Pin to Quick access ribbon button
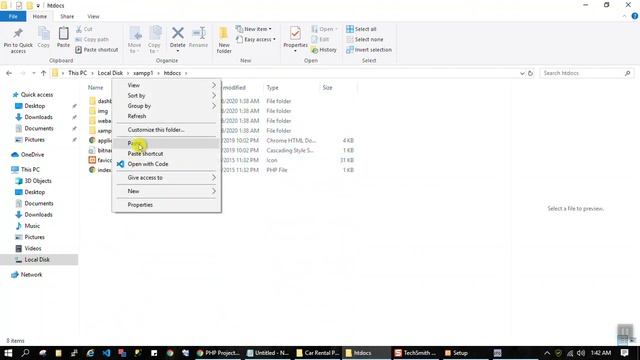 pyautogui.click(x=18, y=40)
